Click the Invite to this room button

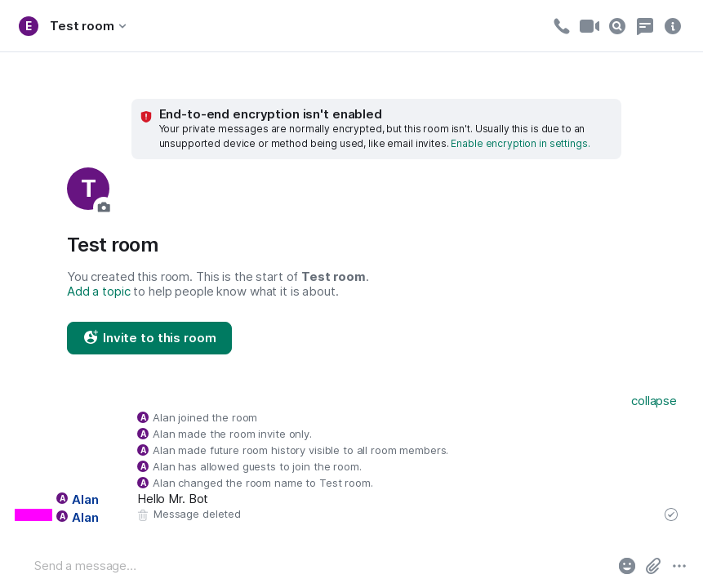(x=149, y=338)
